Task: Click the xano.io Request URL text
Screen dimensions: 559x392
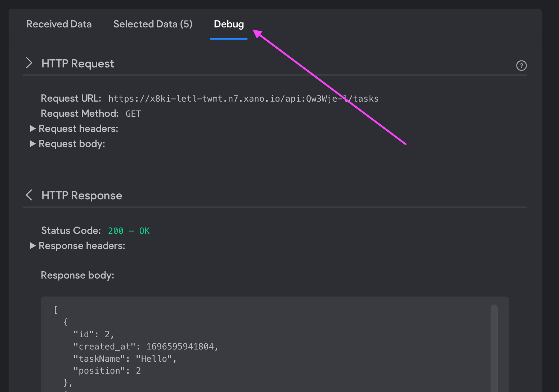Action: [243, 99]
